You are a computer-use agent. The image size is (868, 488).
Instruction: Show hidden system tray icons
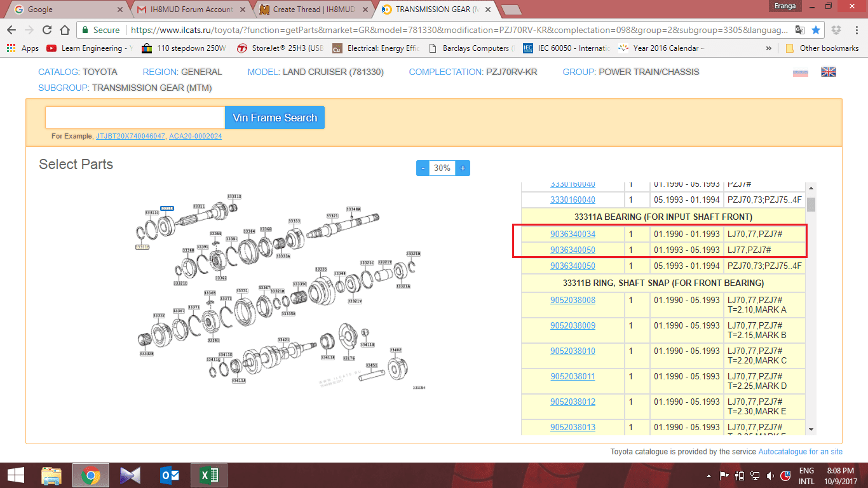(709, 475)
